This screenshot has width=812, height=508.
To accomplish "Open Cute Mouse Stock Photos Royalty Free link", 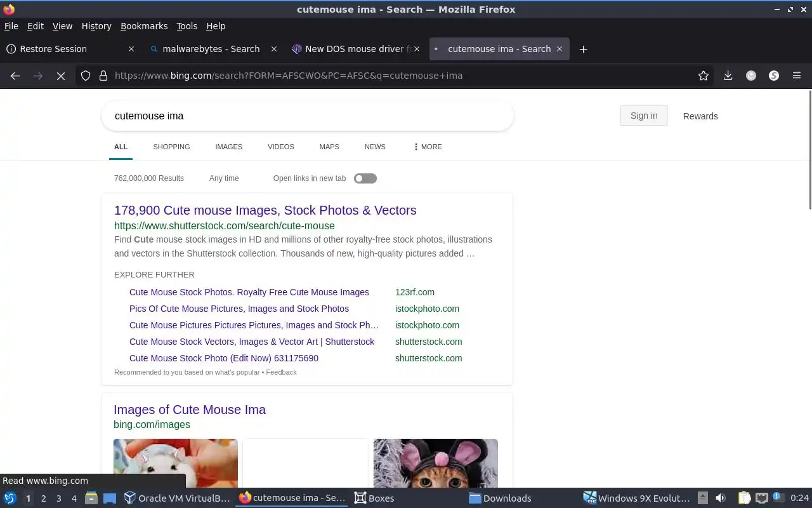I will [249, 292].
